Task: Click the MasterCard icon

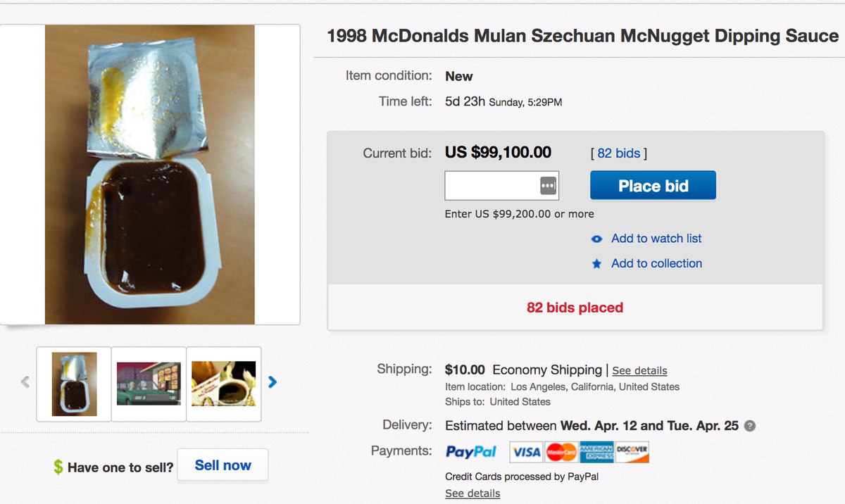Action: pyautogui.click(x=561, y=452)
